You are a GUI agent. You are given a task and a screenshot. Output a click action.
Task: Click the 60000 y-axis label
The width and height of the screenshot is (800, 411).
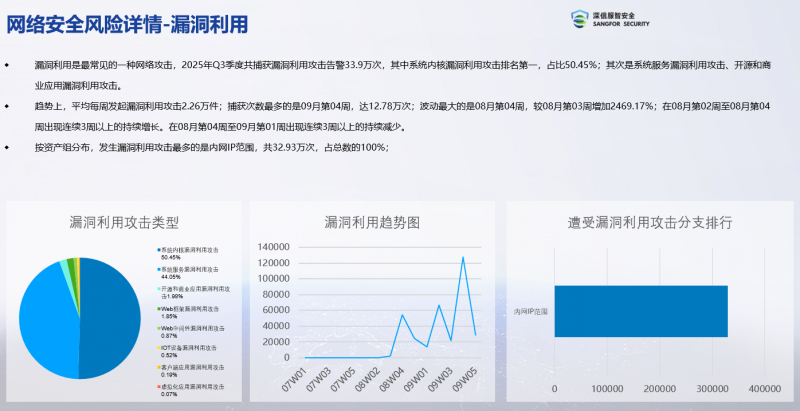[276, 310]
